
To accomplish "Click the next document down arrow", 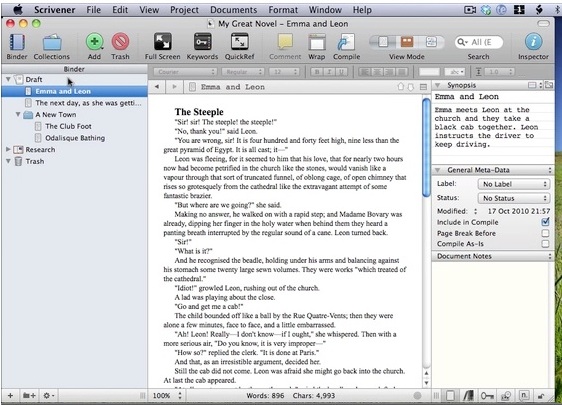I will (x=411, y=87).
